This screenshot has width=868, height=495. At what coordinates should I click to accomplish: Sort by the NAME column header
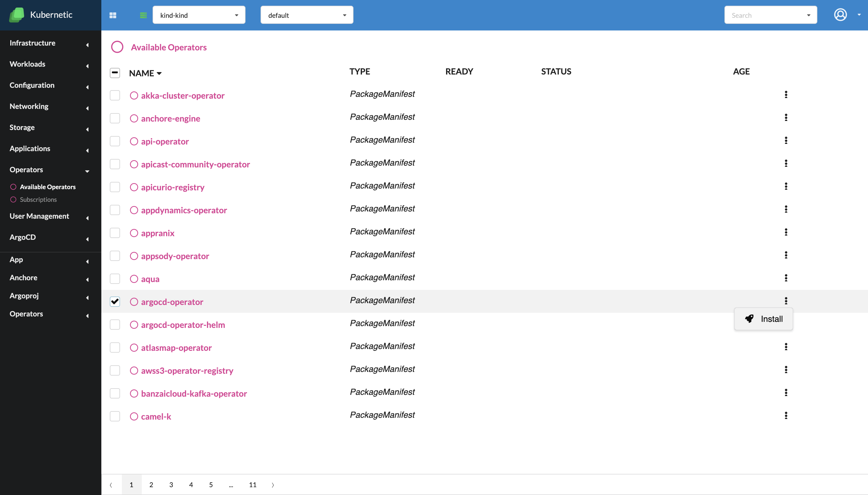pyautogui.click(x=145, y=73)
